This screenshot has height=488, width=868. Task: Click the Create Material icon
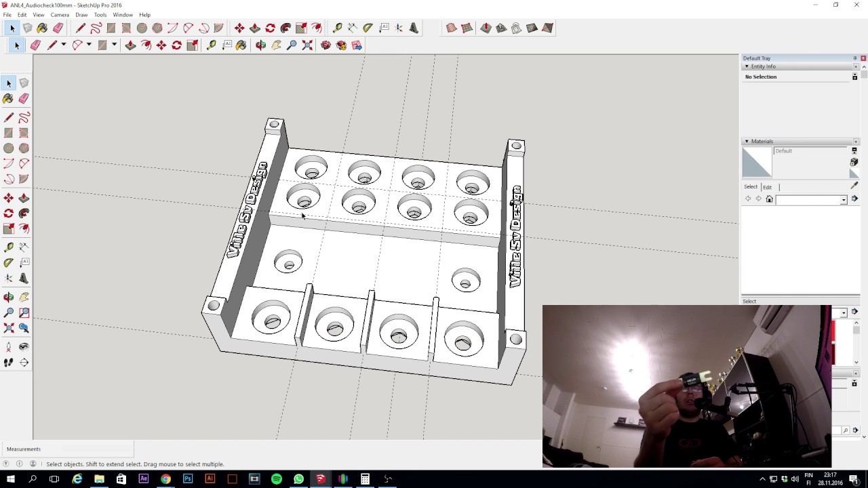point(854,163)
